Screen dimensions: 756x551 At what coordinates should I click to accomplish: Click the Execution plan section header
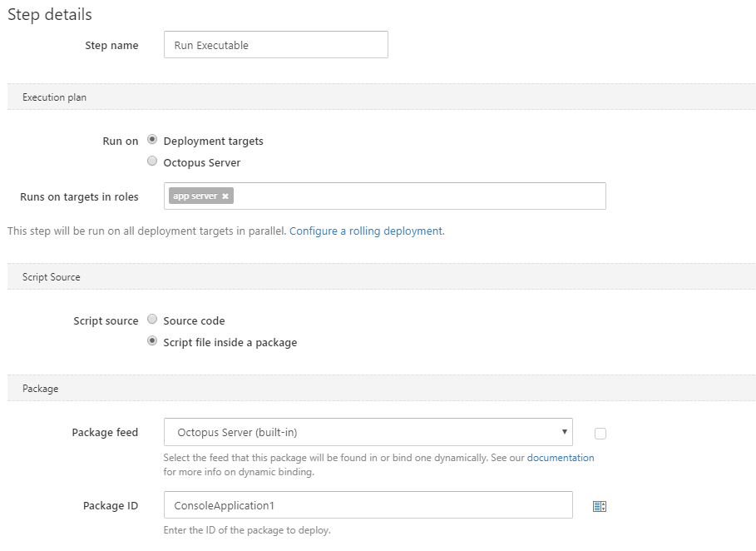(55, 97)
